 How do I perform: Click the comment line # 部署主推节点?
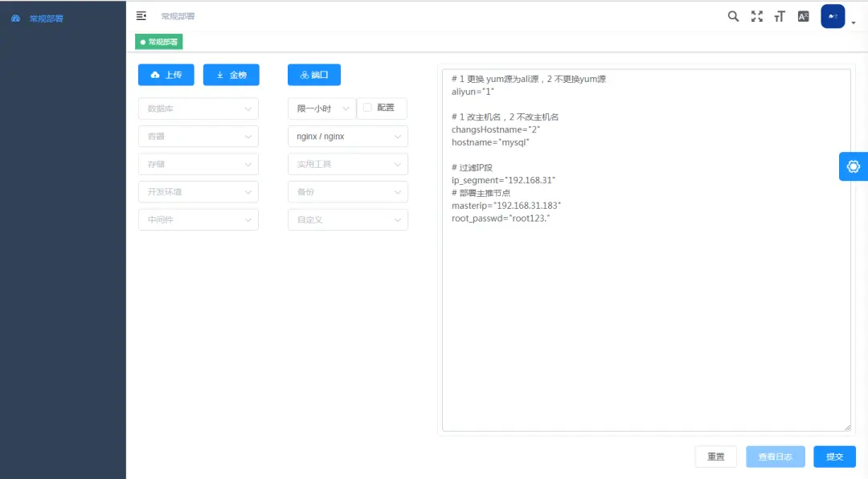[481, 193]
